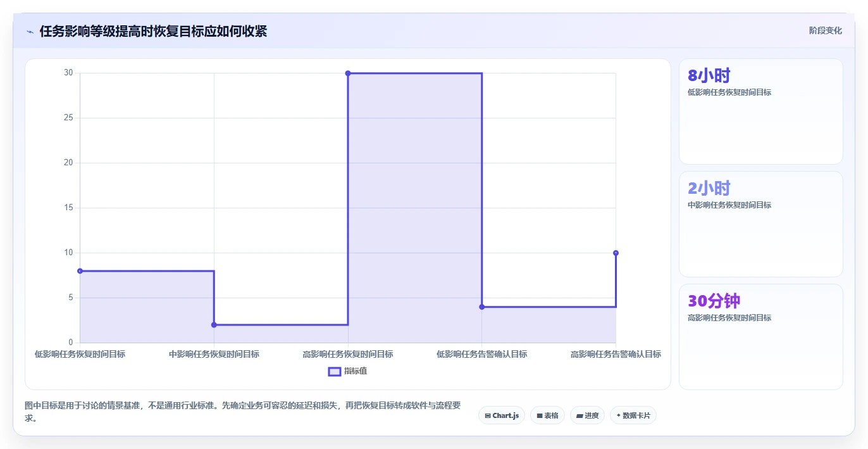Click the chart icon in Chart.js chip

pos(488,416)
